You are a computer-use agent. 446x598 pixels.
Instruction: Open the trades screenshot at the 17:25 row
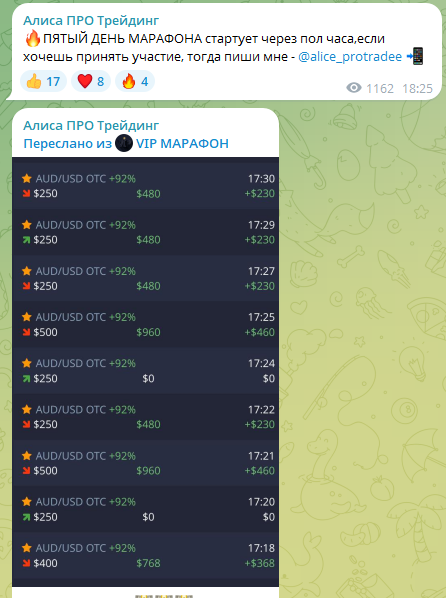point(145,324)
